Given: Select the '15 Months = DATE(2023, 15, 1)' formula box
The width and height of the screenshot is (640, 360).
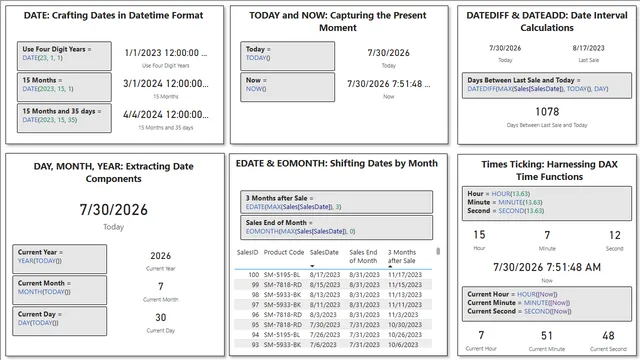Looking at the screenshot, I should (x=64, y=87).
